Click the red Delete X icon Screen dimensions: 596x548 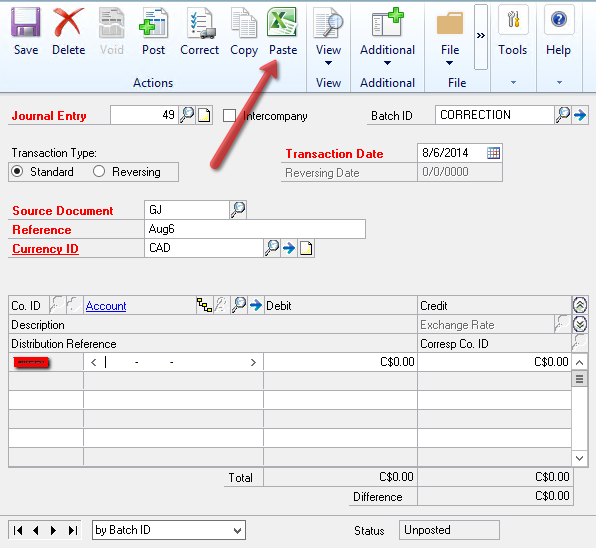68,23
